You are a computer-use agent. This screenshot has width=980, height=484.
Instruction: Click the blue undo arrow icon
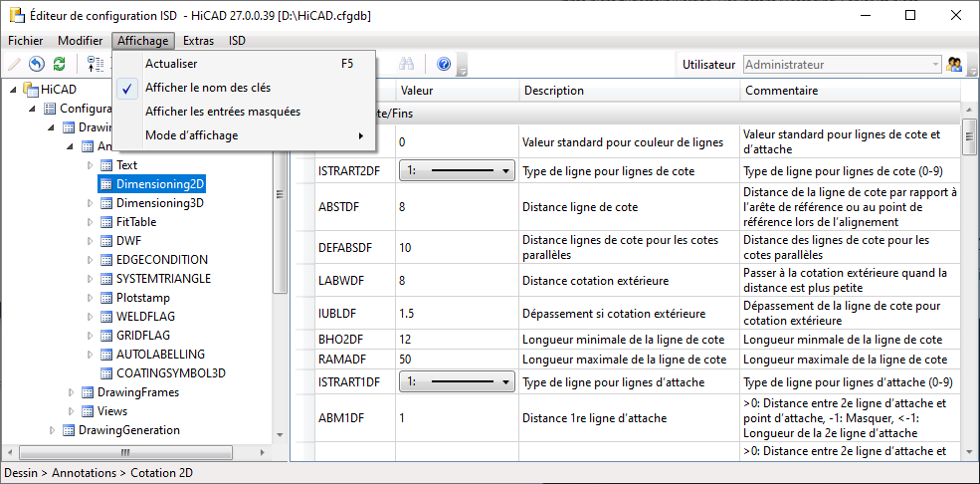[x=36, y=65]
